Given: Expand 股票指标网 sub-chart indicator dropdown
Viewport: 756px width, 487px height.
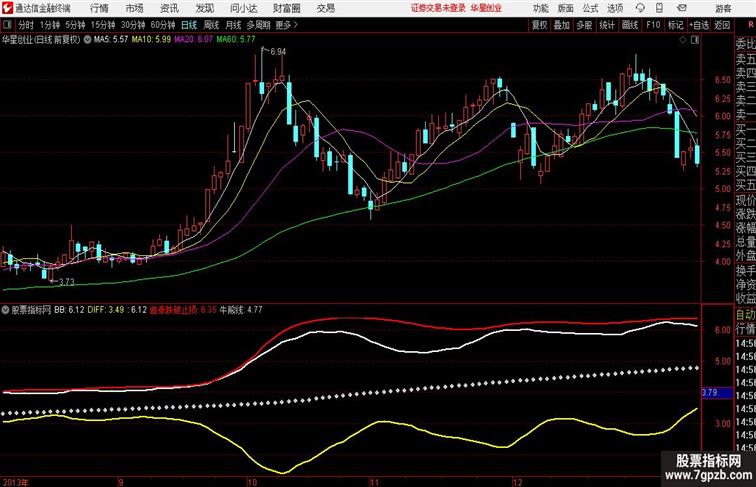Looking at the screenshot, I should click(x=5, y=310).
